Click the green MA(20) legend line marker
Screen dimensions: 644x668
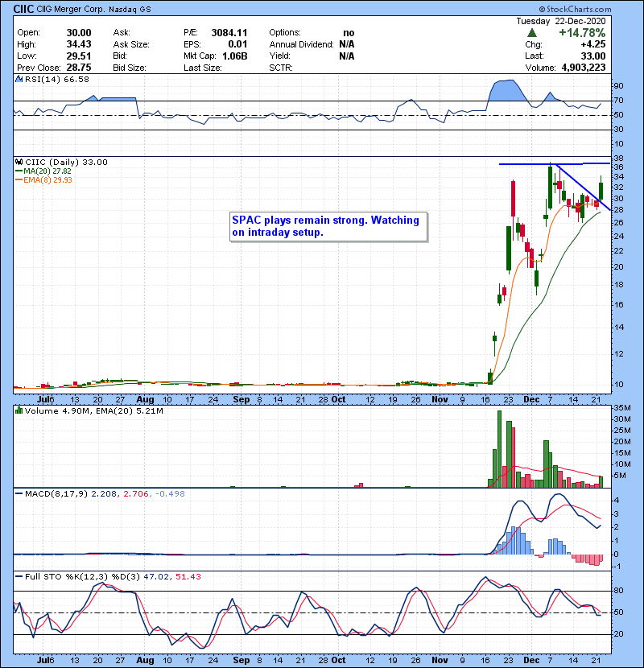click(19, 171)
